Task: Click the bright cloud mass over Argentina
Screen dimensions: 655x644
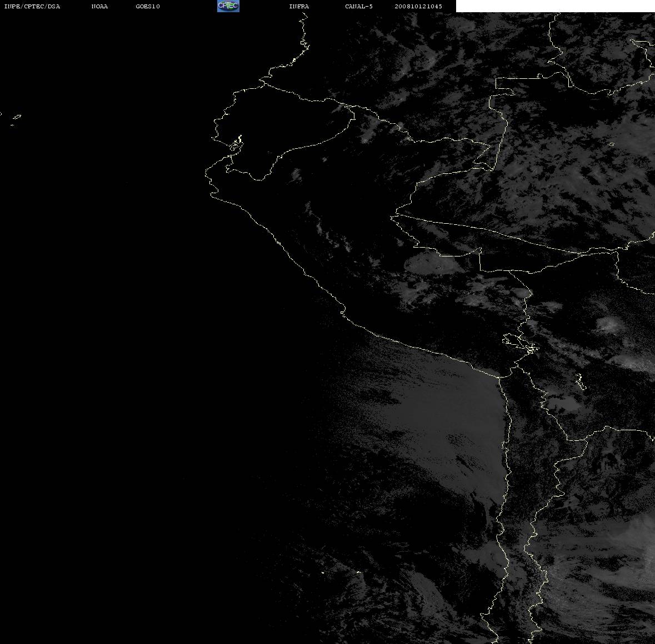Action: click(602, 555)
